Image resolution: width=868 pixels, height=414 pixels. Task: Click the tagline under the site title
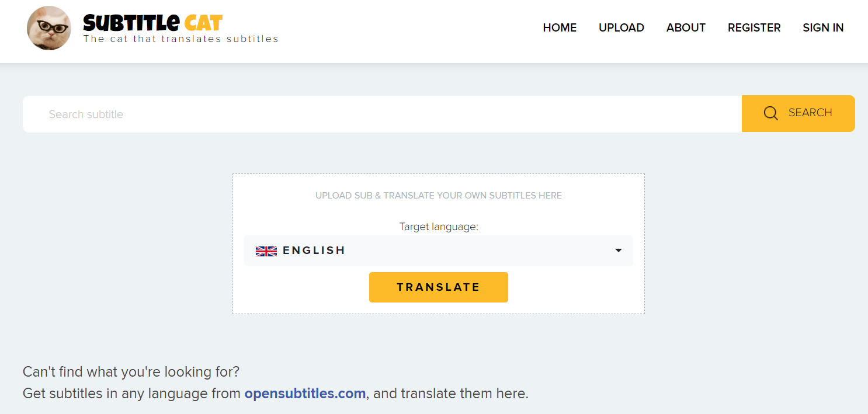(180, 39)
